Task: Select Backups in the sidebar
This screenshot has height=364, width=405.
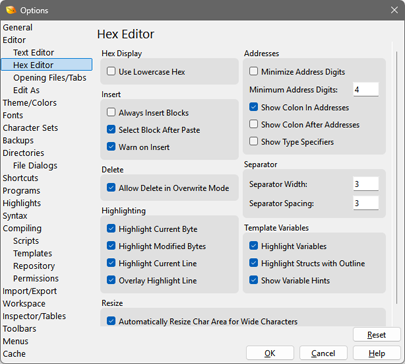Action: click(18, 140)
